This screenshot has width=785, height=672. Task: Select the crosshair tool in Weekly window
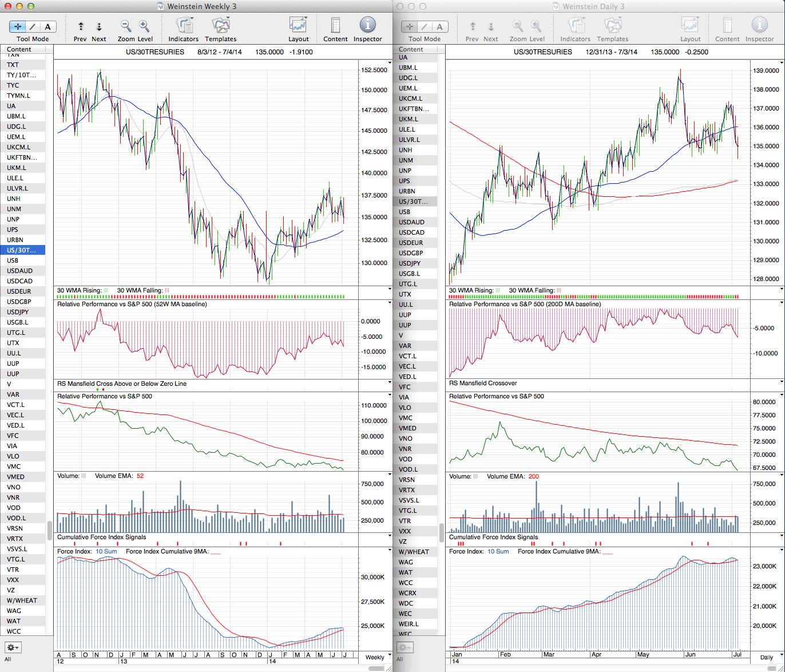pos(18,27)
